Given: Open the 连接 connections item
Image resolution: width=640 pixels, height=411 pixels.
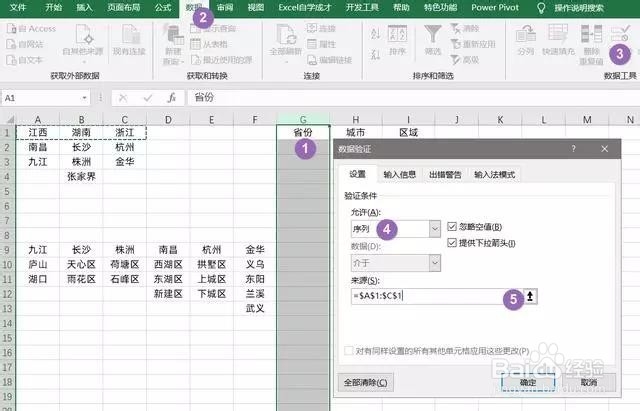Looking at the screenshot, I should coord(321,28).
